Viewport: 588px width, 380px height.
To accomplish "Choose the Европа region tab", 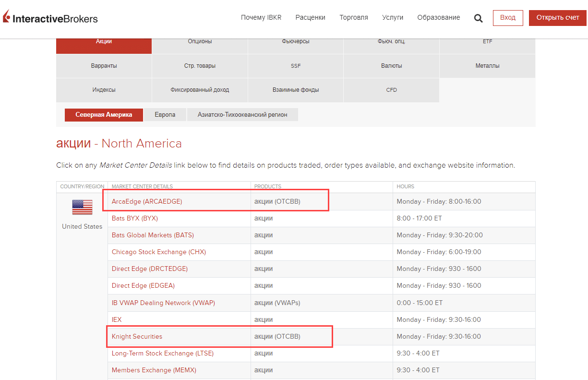I will [165, 115].
